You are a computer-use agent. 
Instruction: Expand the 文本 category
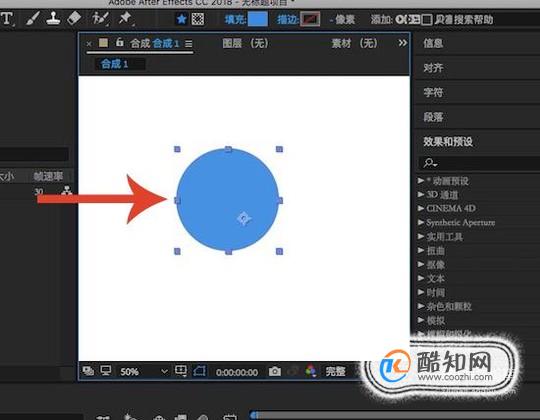tap(421, 278)
